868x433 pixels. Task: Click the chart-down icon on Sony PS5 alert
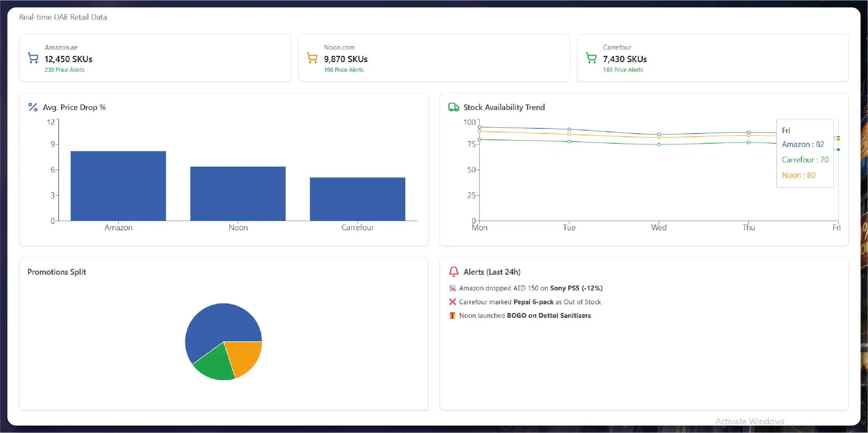click(x=452, y=288)
